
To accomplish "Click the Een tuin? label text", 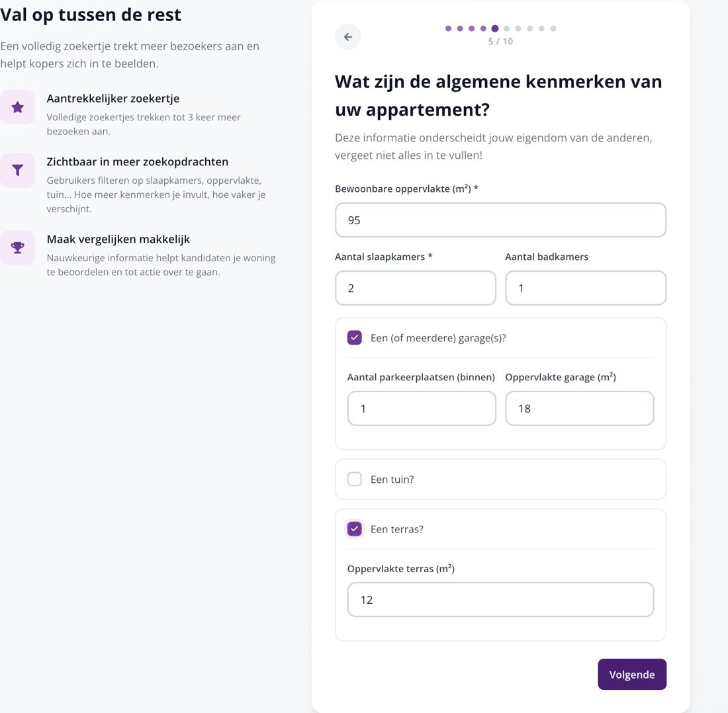I will (392, 480).
